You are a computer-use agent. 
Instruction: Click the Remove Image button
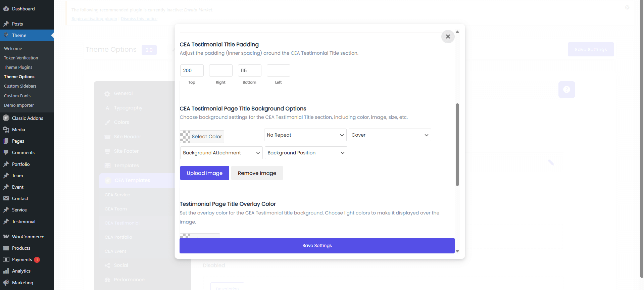pos(257,173)
